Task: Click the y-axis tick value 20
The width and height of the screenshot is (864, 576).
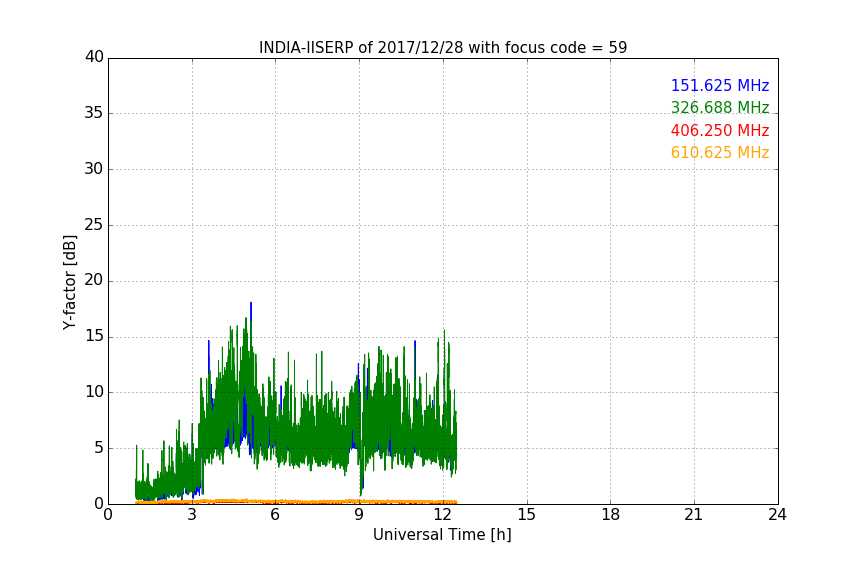Action: 94,281
